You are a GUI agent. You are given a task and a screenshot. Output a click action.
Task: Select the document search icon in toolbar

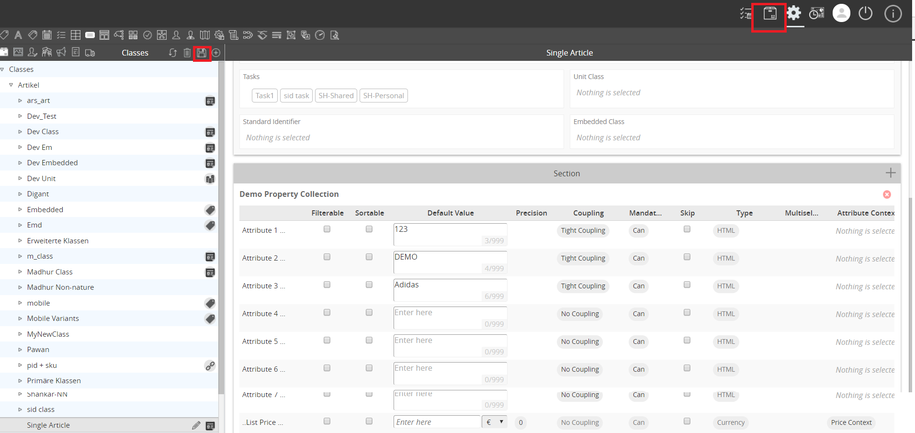click(334, 35)
